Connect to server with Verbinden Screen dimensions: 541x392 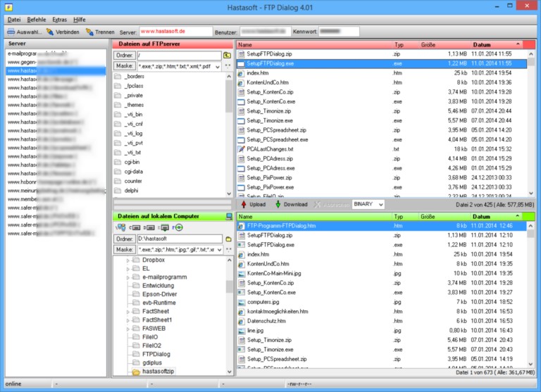pos(50,32)
